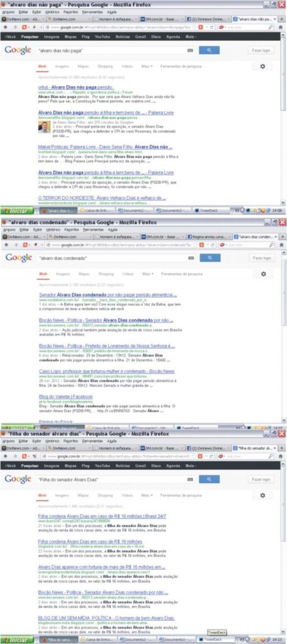Click the blue search button in the top window
The image size is (287, 644).
(x=209, y=50)
